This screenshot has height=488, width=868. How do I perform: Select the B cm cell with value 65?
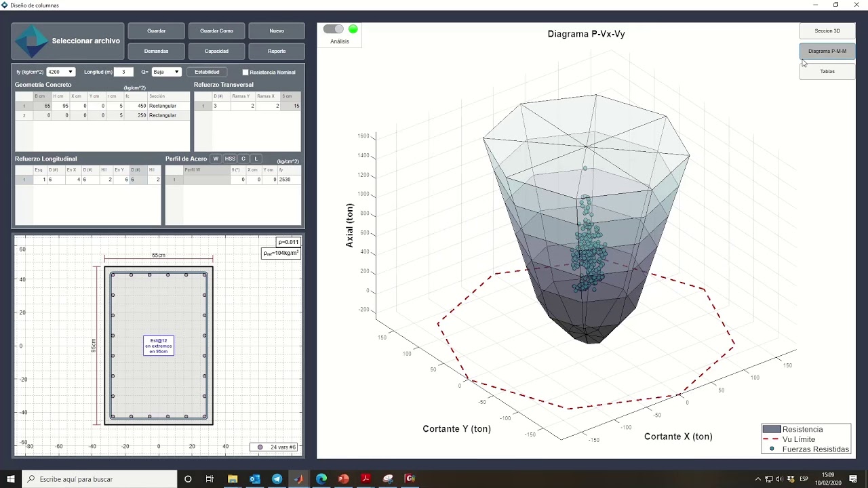(x=43, y=106)
